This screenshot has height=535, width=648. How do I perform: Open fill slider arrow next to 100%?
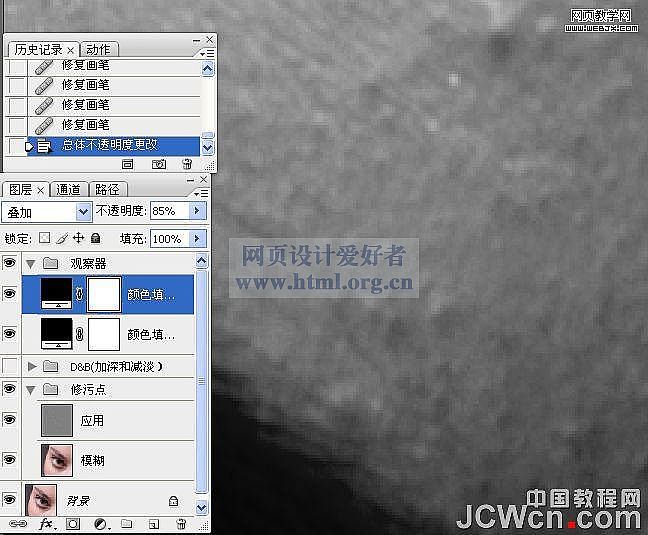[x=197, y=239]
